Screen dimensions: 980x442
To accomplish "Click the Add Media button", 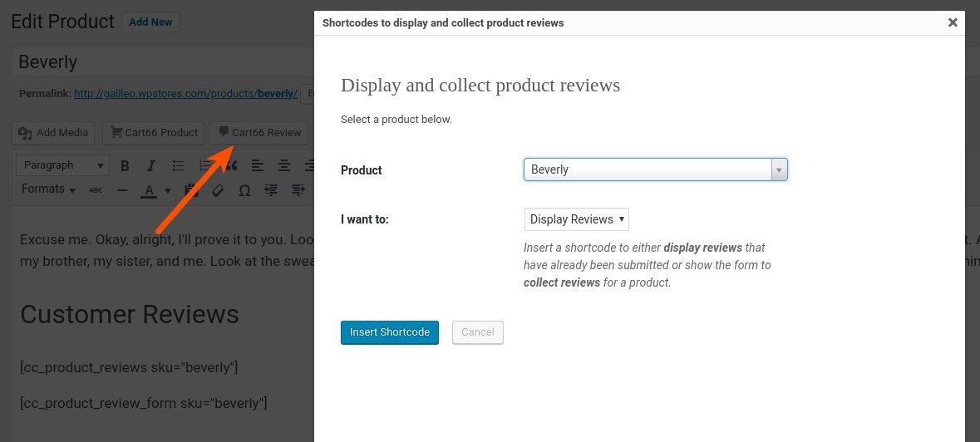I will point(53,132).
